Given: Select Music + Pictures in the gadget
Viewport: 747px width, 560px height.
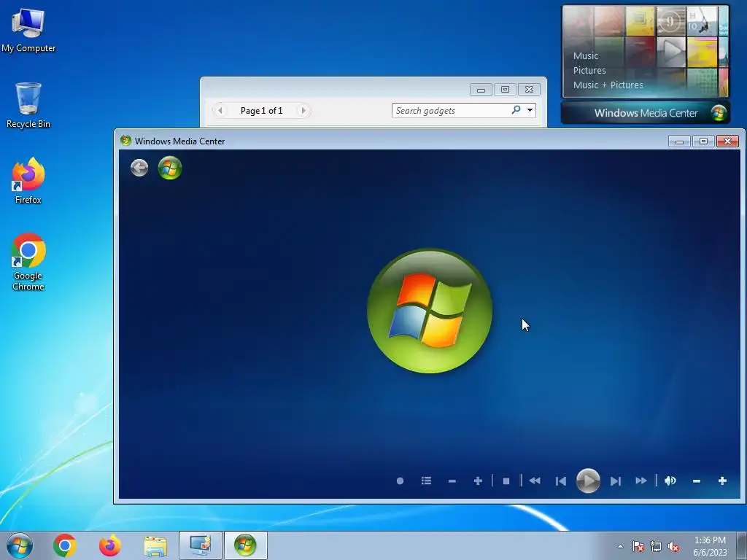Looking at the screenshot, I should point(608,85).
